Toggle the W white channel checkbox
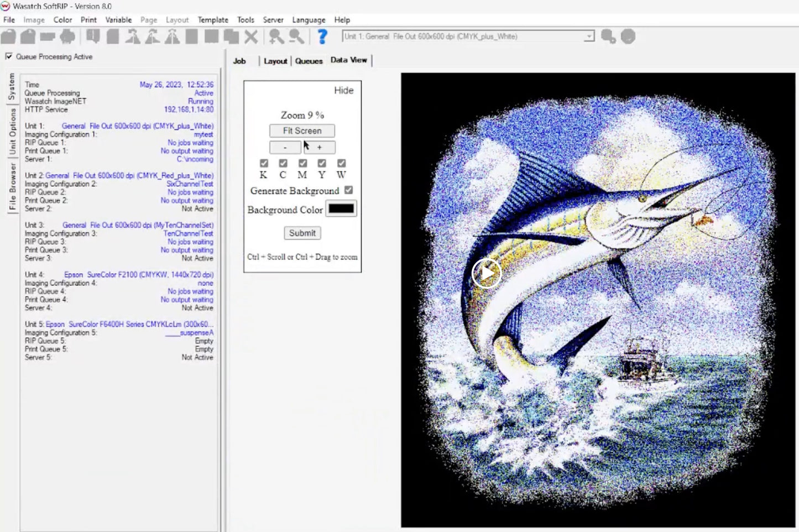Viewport: 799px width, 532px height. 341,163
